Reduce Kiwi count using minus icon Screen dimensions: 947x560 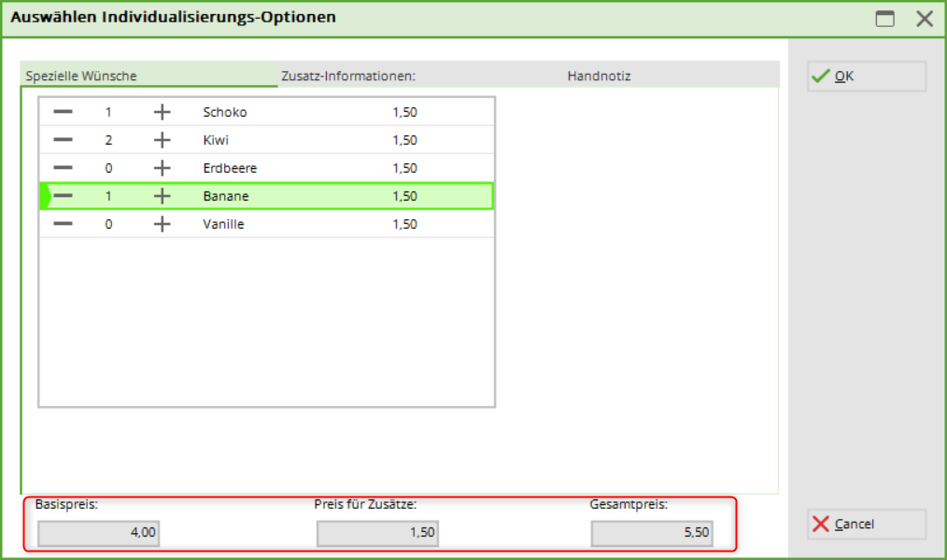click(63, 140)
